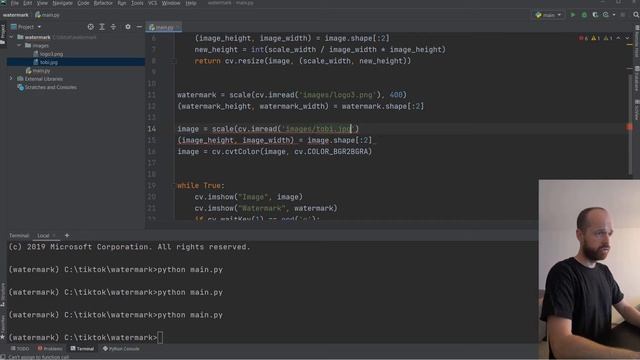Click the Debug bug icon
Viewport: 640px width, 360px height.
[584, 15]
